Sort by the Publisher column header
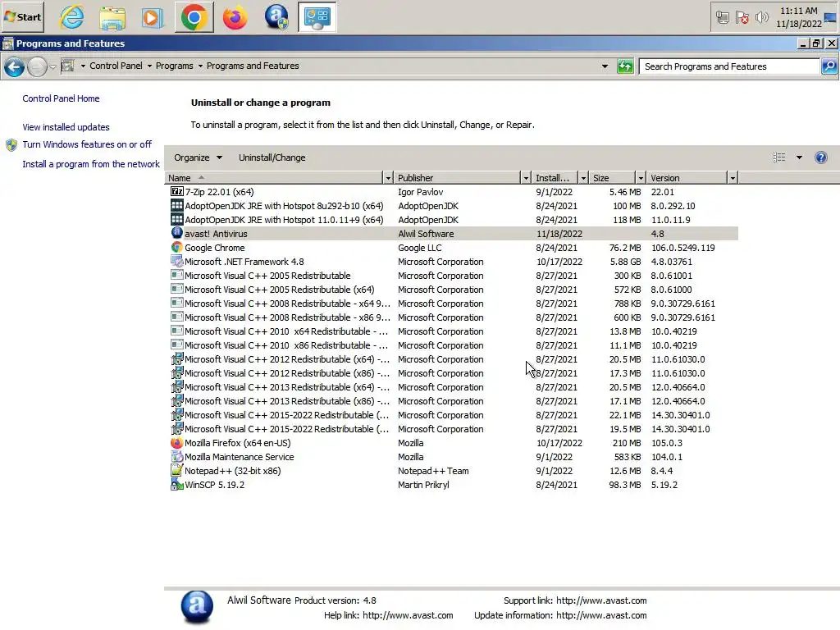This screenshot has height=630, width=840. [x=457, y=178]
